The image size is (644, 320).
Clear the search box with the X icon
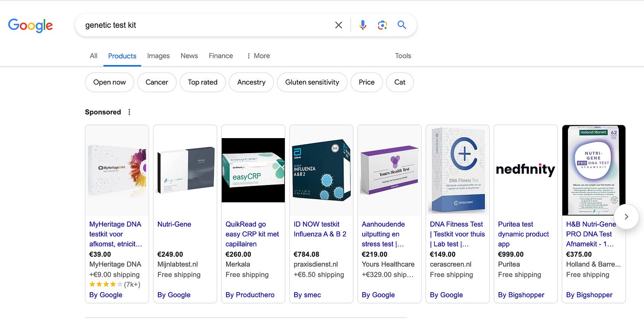coord(339,25)
